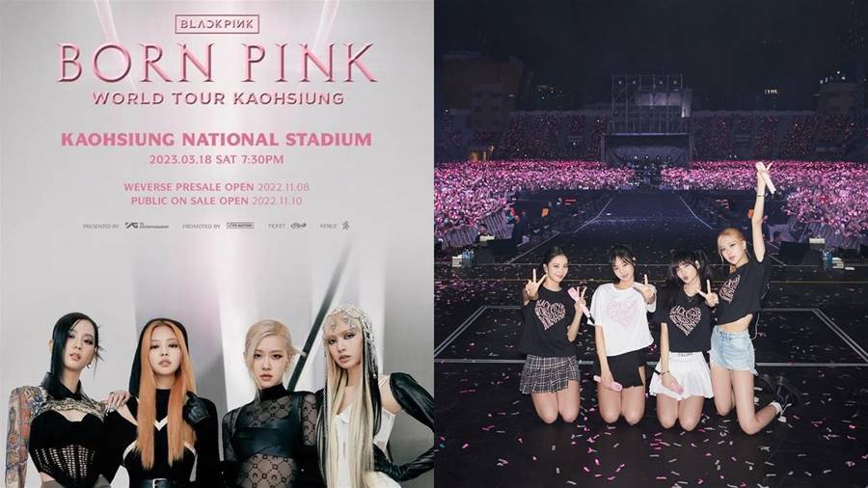
Task: Click the poster member wearing the jeweled headpiece
Action: [366, 395]
